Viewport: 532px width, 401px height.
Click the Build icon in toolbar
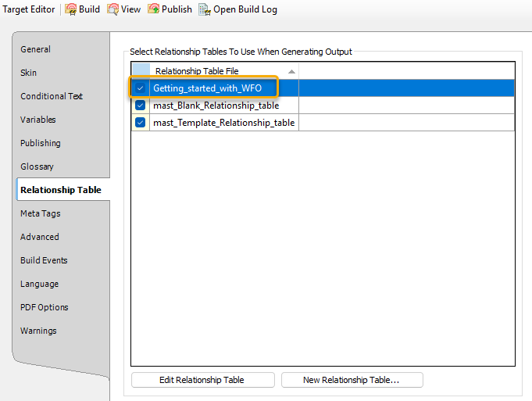pyautogui.click(x=70, y=9)
